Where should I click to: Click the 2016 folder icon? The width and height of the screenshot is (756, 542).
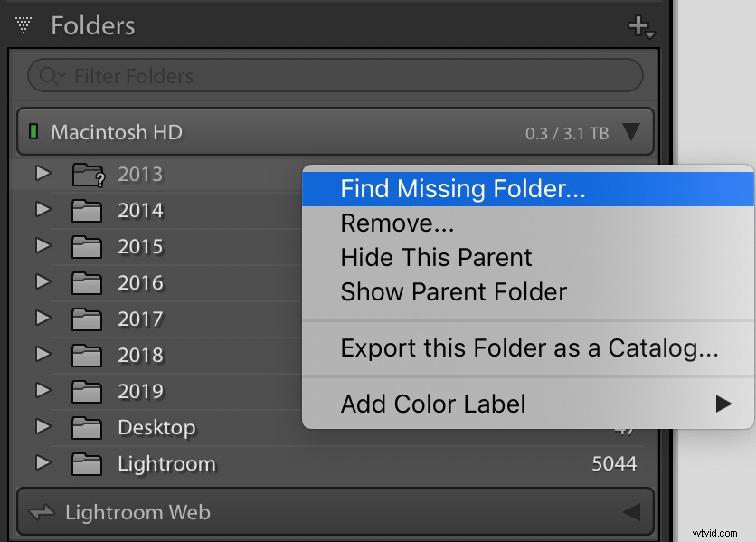coord(86,283)
